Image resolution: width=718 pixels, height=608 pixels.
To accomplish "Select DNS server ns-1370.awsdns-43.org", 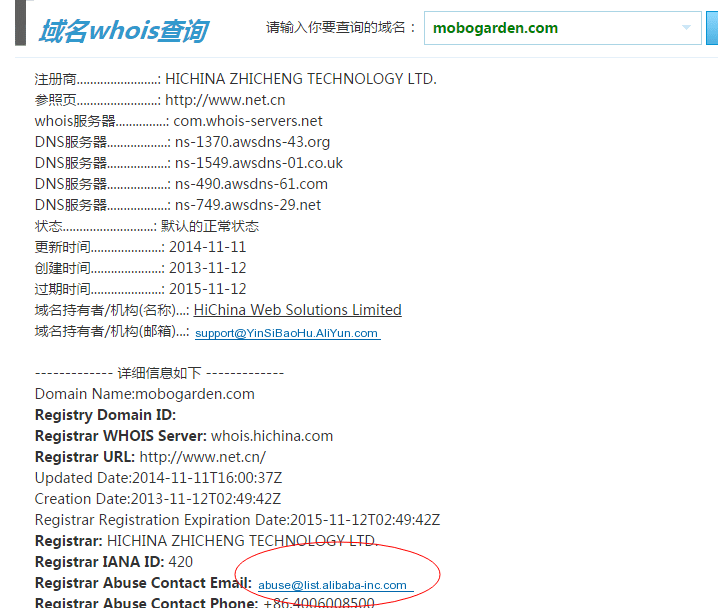I will click(252, 142).
